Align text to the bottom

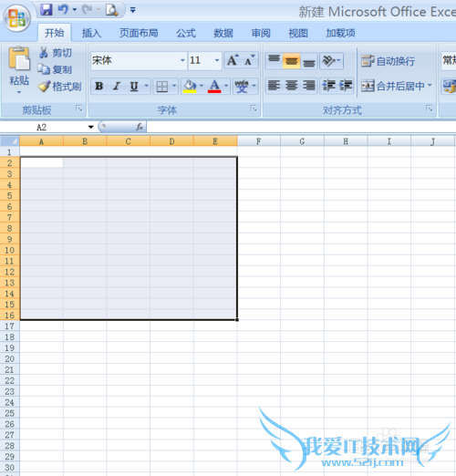point(309,61)
